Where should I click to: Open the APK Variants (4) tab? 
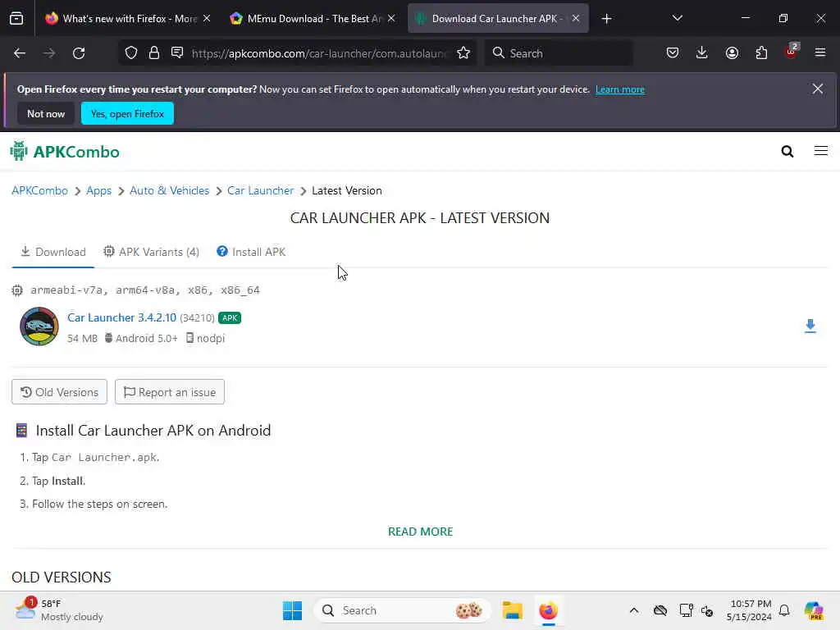(151, 252)
